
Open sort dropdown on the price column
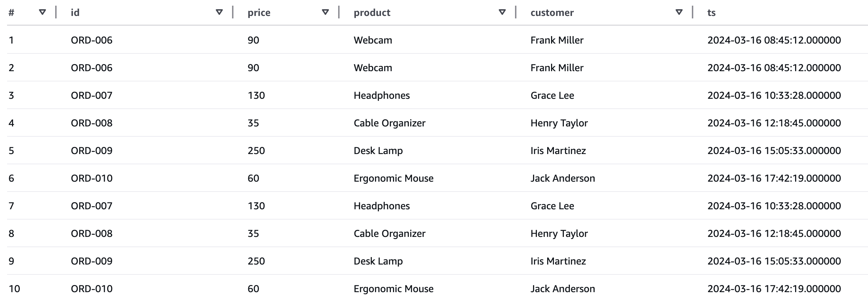click(x=325, y=12)
